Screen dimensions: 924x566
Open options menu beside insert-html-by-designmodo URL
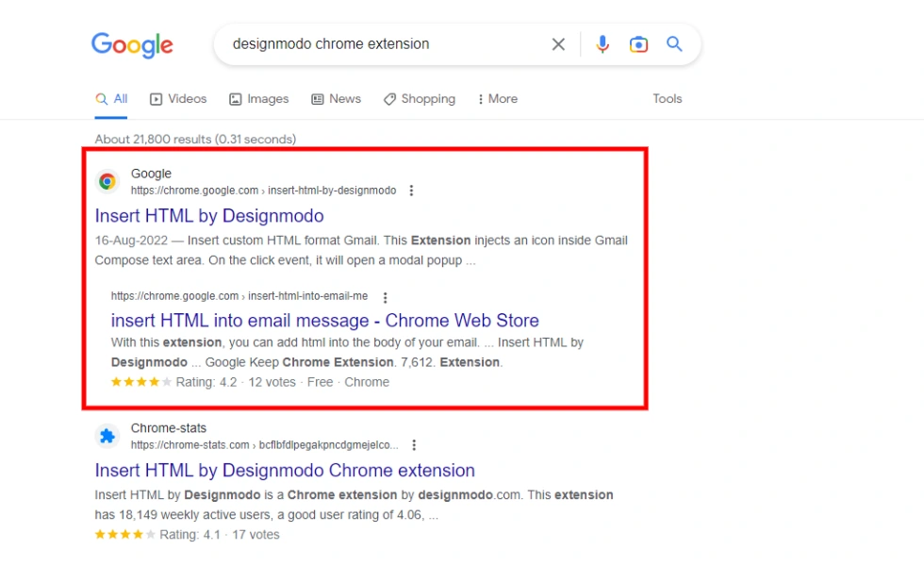tap(411, 191)
